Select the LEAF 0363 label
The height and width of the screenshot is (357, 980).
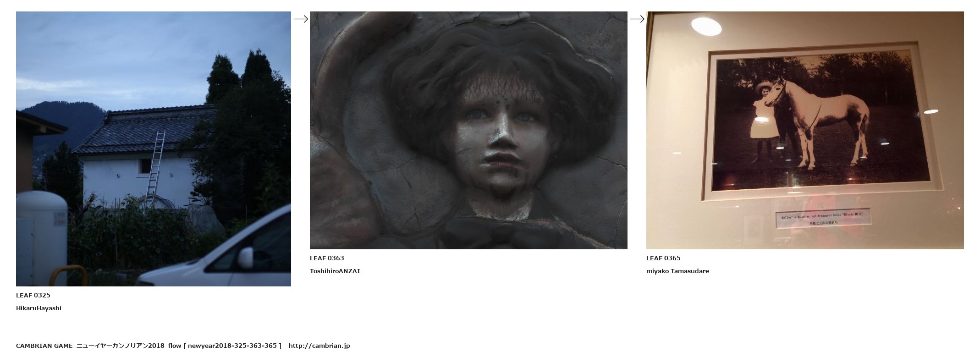click(327, 258)
